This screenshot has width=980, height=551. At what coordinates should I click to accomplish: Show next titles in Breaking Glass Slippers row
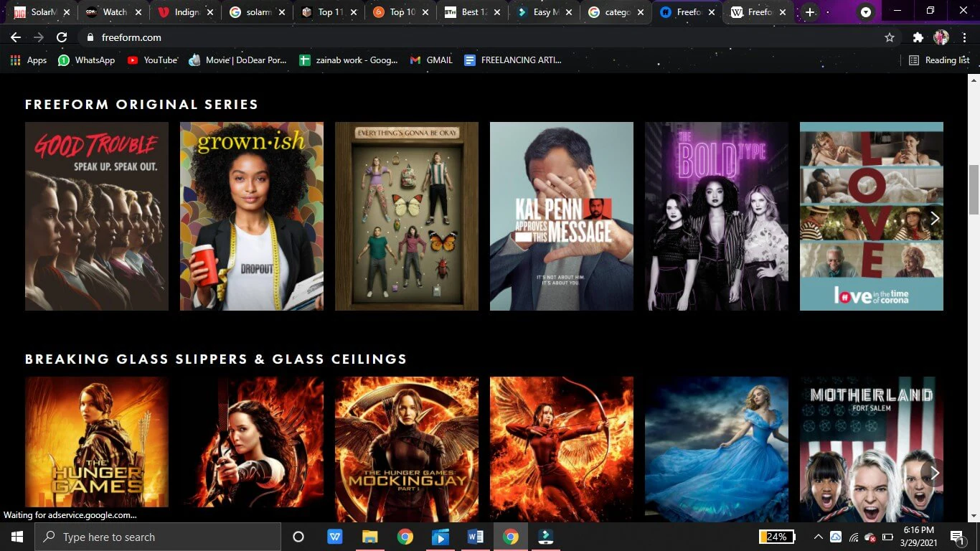934,473
